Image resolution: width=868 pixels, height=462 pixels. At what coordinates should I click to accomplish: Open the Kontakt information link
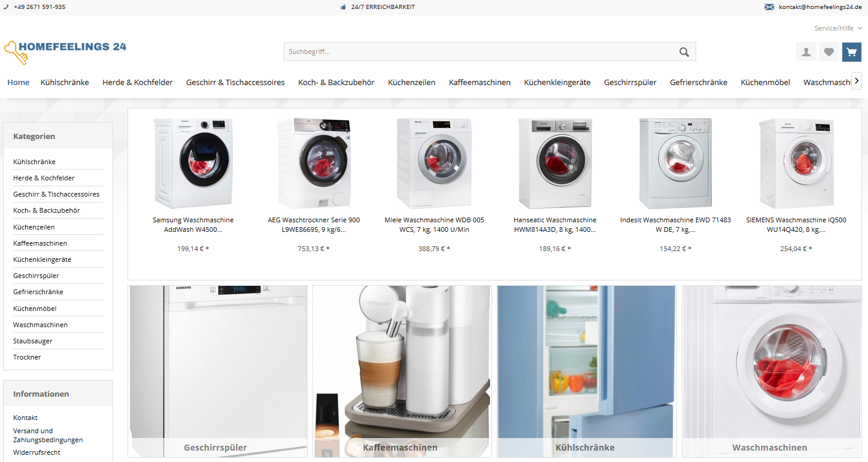click(25, 418)
